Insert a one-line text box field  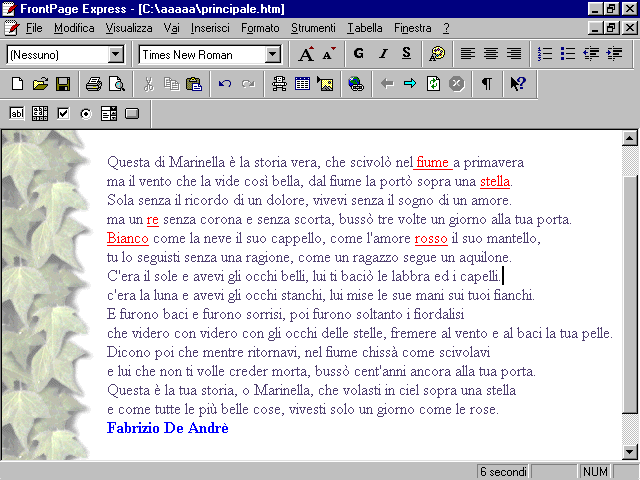pos(17,113)
